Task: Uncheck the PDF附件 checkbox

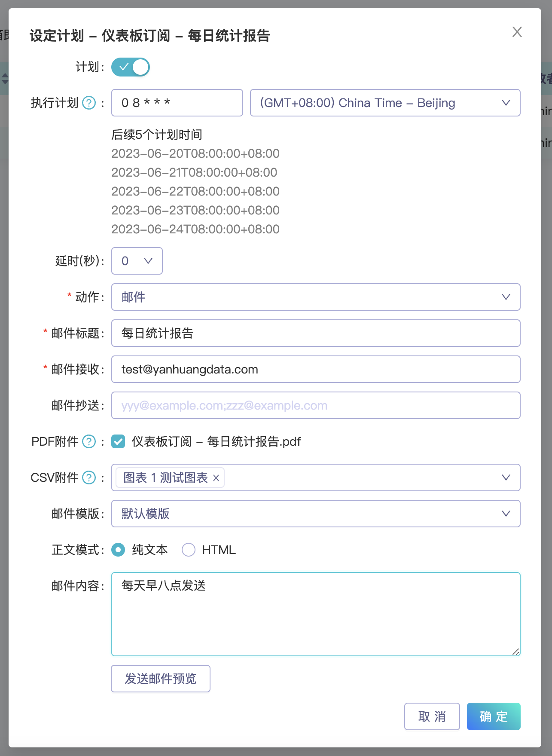Action: pos(118,441)
